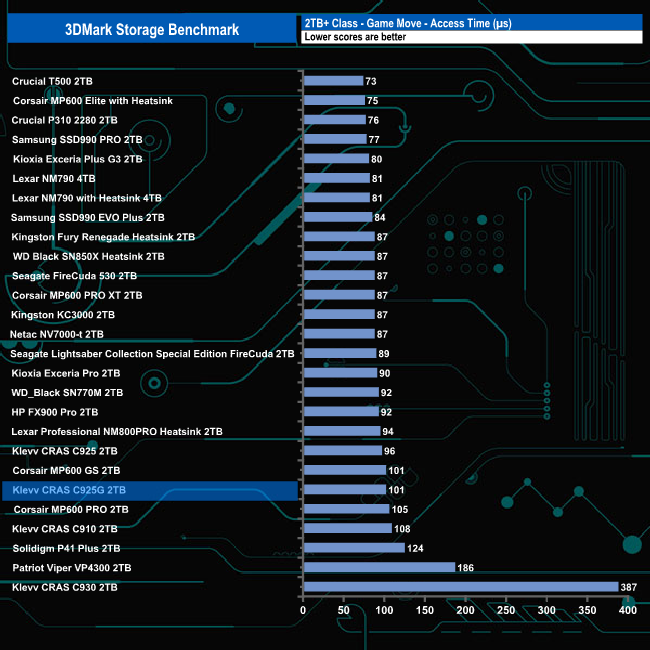Select the 'Netac NV7000-t 2TB' label

57,335
